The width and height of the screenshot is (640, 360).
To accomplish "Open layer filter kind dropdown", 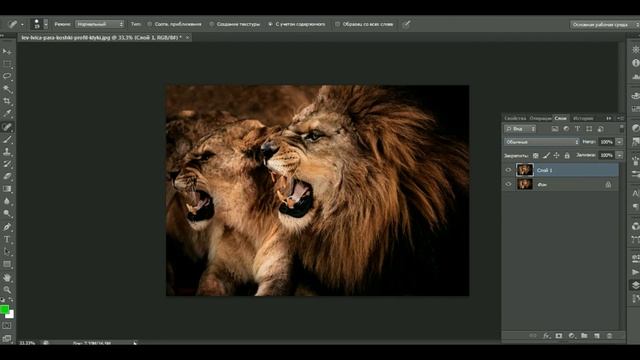I will point(520,129).
